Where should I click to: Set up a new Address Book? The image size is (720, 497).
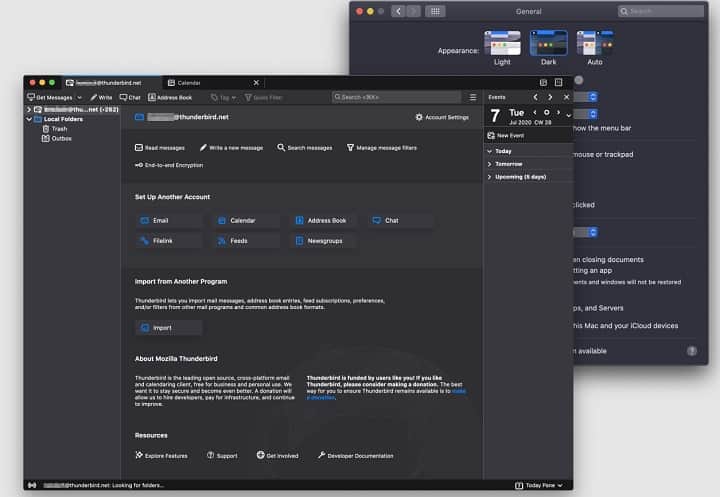coord(324,220)
